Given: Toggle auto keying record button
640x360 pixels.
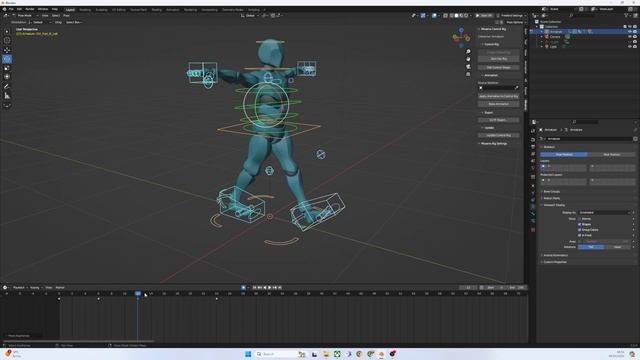Looking at the screenshot, I should click(243, 288).
